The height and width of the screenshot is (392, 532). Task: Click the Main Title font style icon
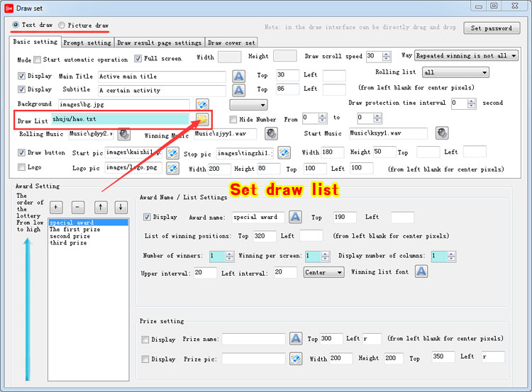(x=239, y=76)
